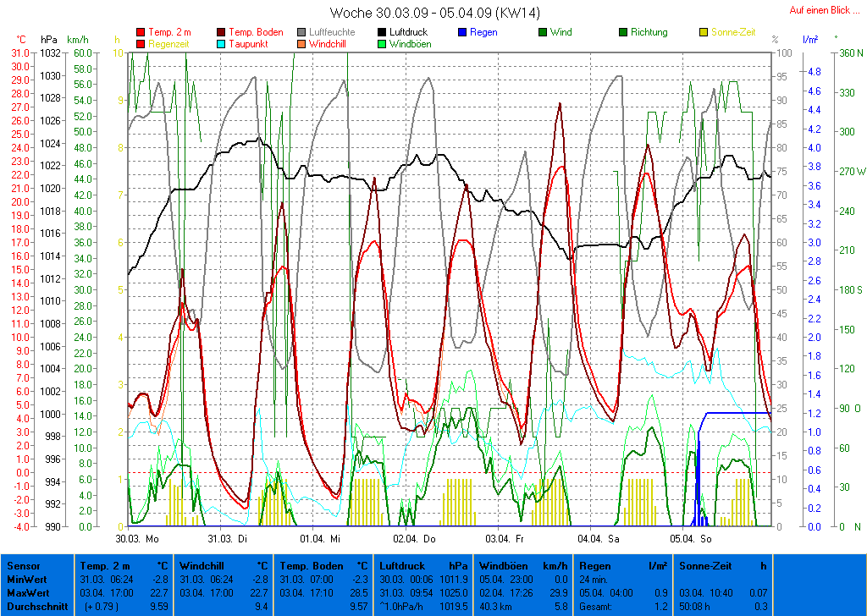Click the black Luftdruck legend swatch

[382, 33]
